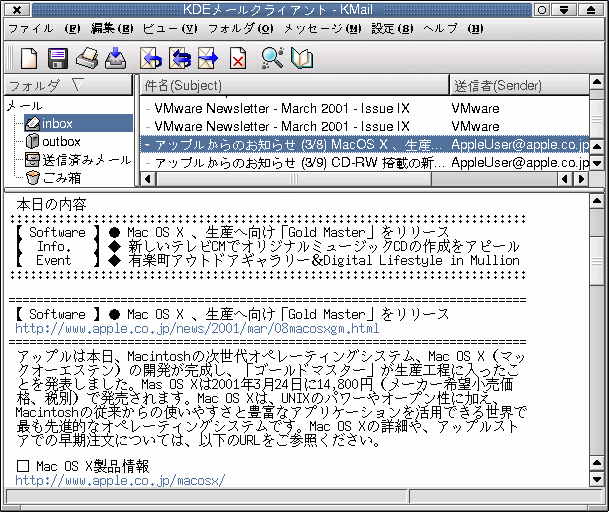Shade the window with the title bar up-arrow button
Screen dimensions: 609x512
(590, 10)
